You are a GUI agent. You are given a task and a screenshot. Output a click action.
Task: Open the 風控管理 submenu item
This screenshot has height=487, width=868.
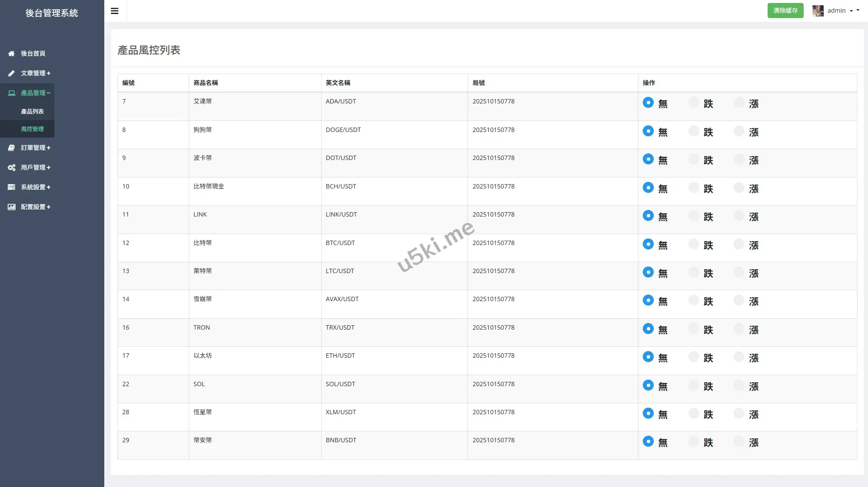(x=32, y=129)
